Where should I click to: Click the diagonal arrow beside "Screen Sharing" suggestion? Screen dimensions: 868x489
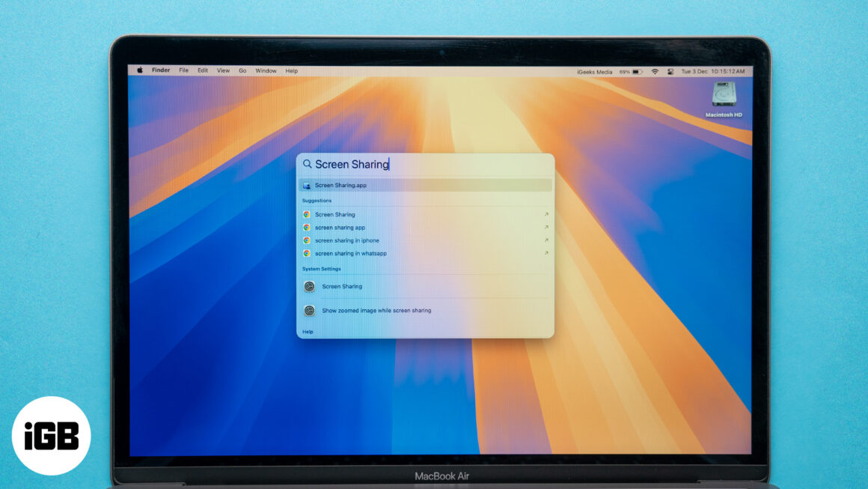[x=547, y=215]
